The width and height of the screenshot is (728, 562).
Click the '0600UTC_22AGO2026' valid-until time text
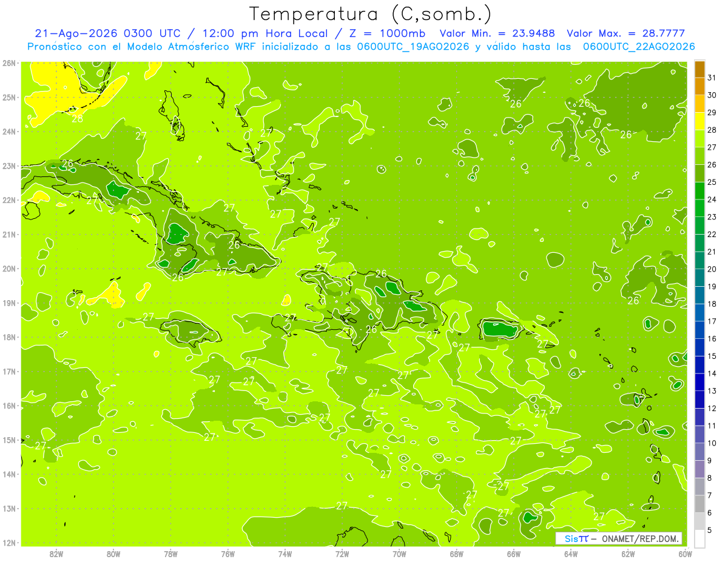coord(639,47)
